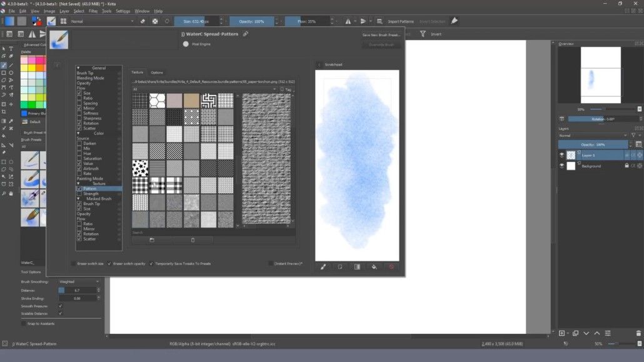Open the Normal blending mode dropdown in the toolbar

[103, 21]
